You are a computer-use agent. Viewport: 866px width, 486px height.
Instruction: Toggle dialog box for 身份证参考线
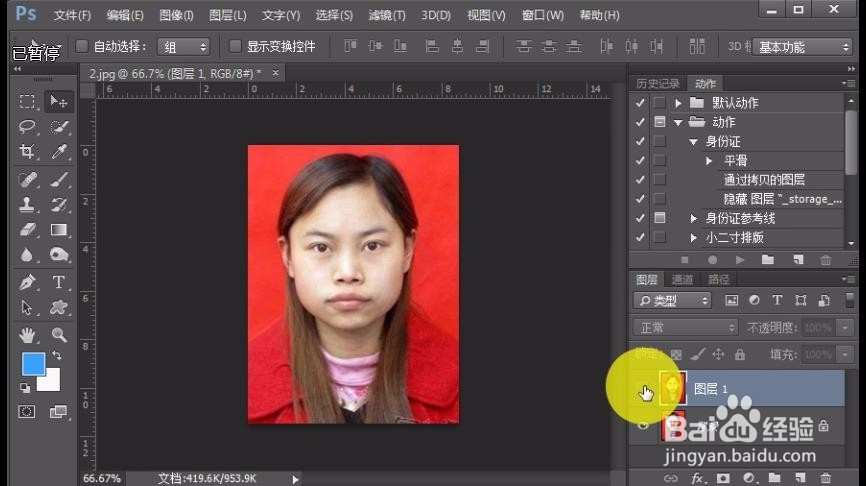(659, 218)
